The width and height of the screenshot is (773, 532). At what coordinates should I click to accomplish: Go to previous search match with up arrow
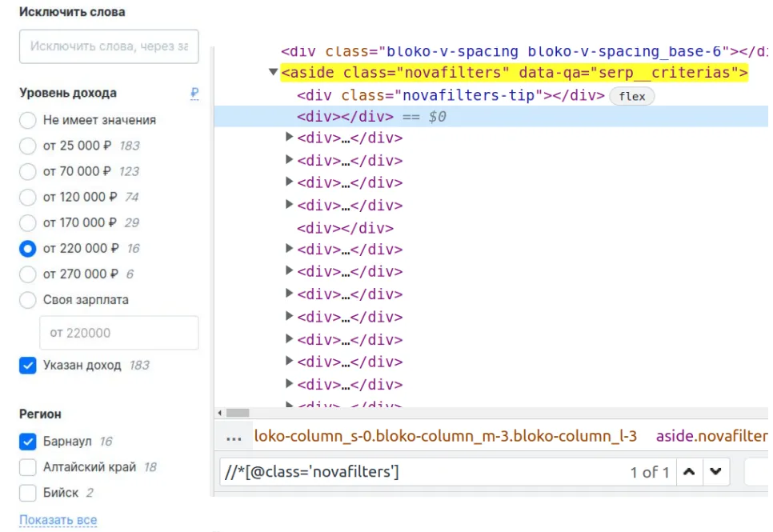click(689, 472)
